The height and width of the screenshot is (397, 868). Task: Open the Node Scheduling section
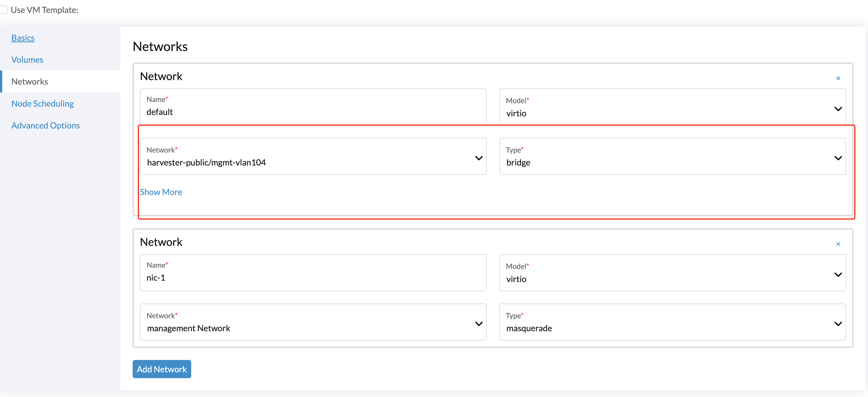pos(42,103)
